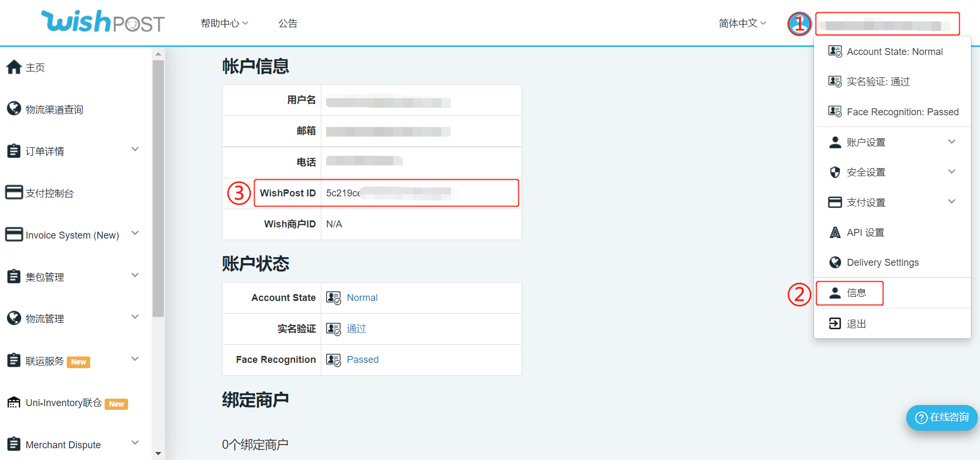Click the globe icon beside 物流渠道查询
980x460 pixels.
(14, 109)
